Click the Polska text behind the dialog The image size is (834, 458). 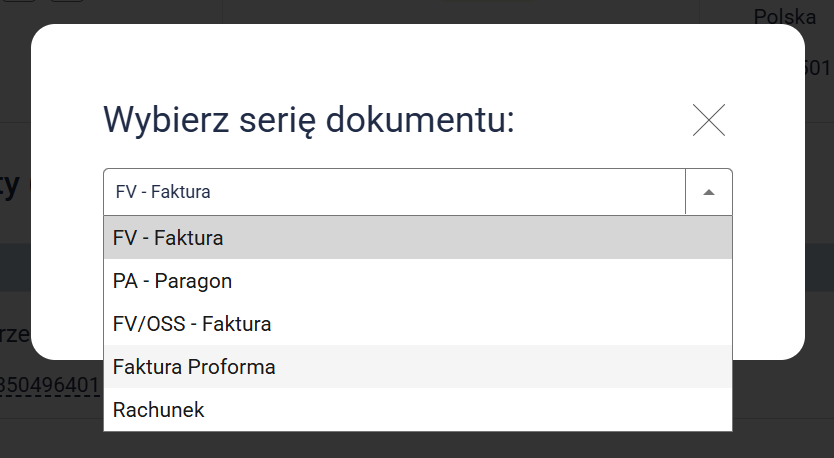(784, 15)
